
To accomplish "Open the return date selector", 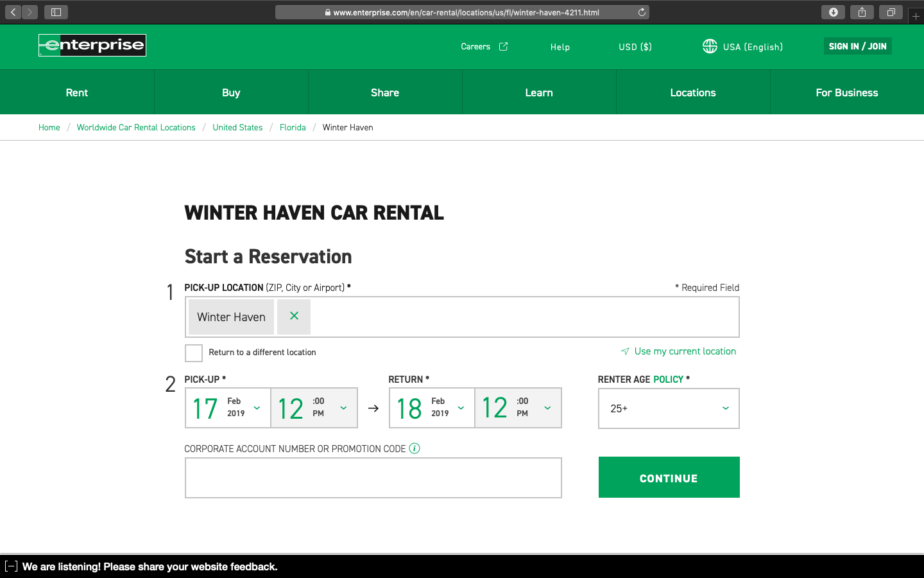I will (432, 408).
